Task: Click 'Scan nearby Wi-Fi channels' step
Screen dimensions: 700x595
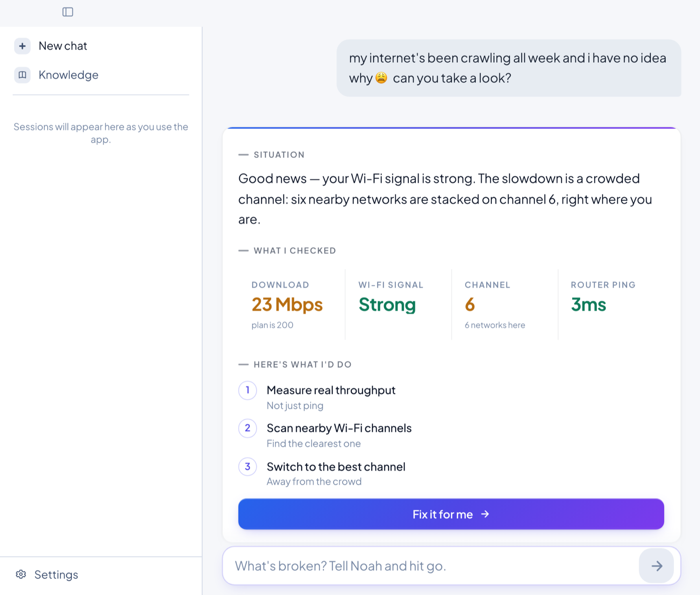Action: [x=339, y=428]
